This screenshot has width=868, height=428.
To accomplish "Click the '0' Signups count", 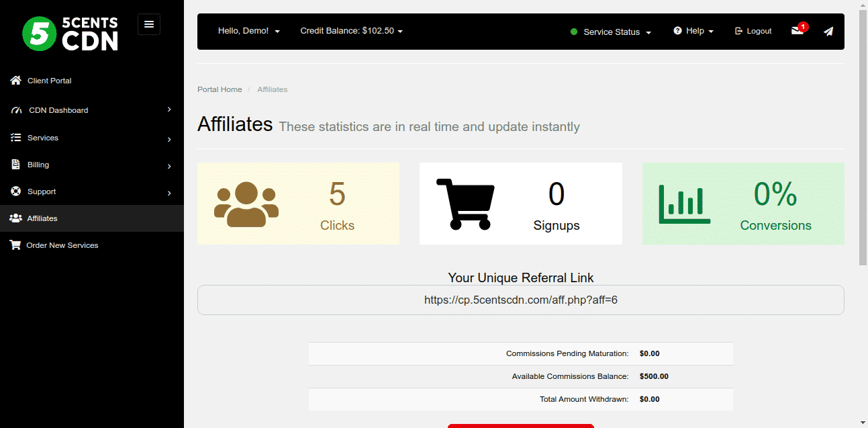I will [557, 194].
